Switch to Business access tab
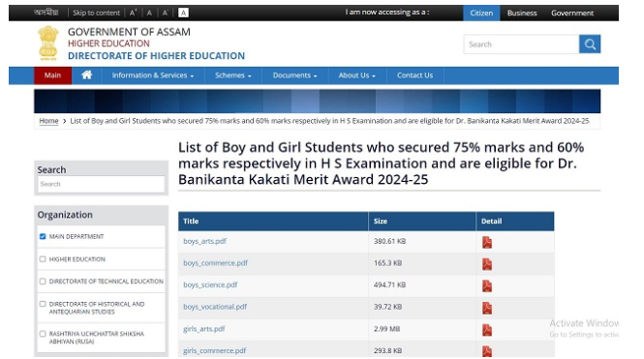The height and width of the screenshot is (359, 644). point(522,14)
